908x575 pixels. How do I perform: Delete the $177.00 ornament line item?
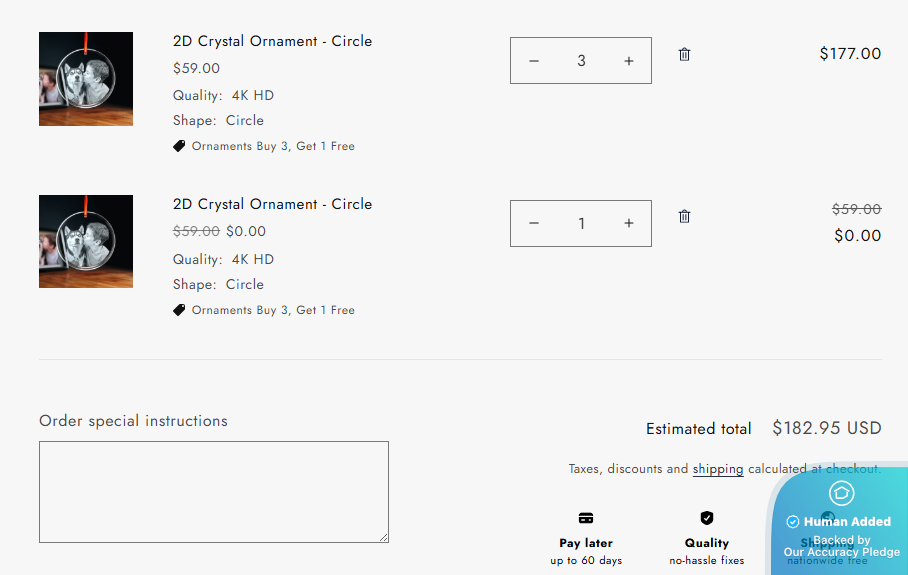tap(684, 54)
